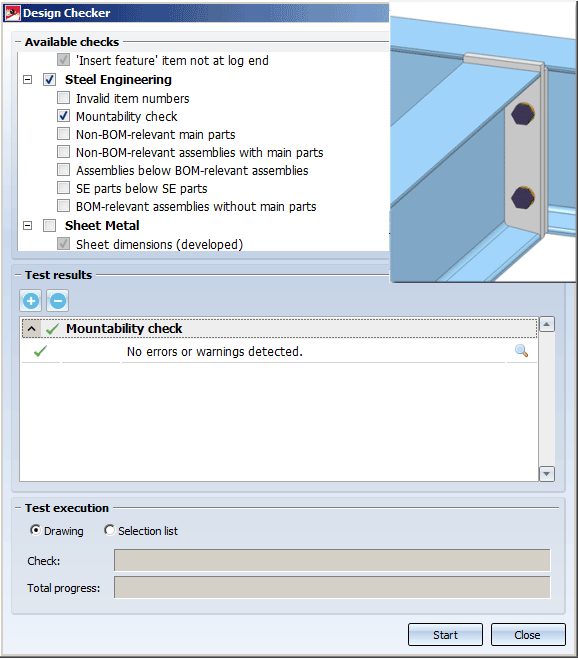This screenshot has width=578, height=660.
Task: Click the 3D beam connection preview image
Action: click(x=483, y=143)
